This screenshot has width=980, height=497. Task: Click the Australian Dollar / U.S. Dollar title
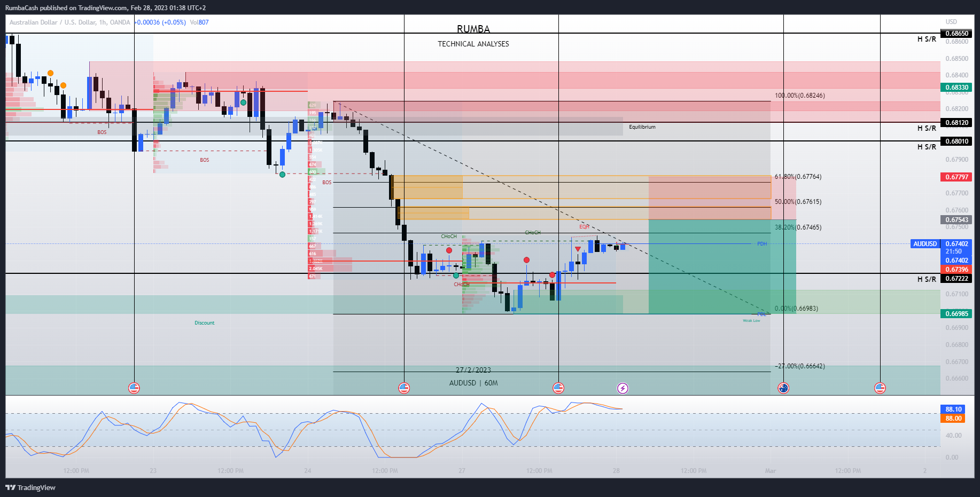pyautogui.click(x=69, y=22)
